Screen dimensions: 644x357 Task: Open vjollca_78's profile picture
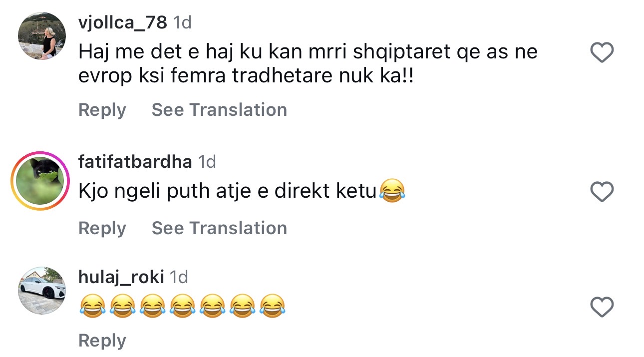pos(42,36)
